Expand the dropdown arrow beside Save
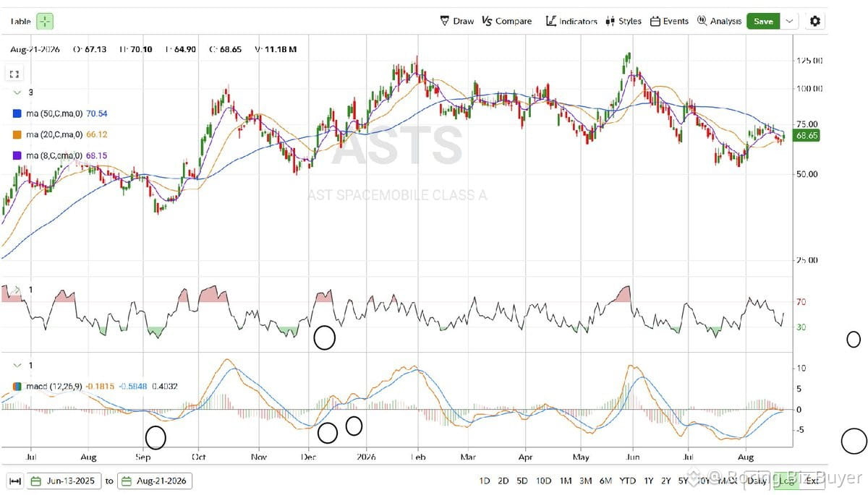 789,21
